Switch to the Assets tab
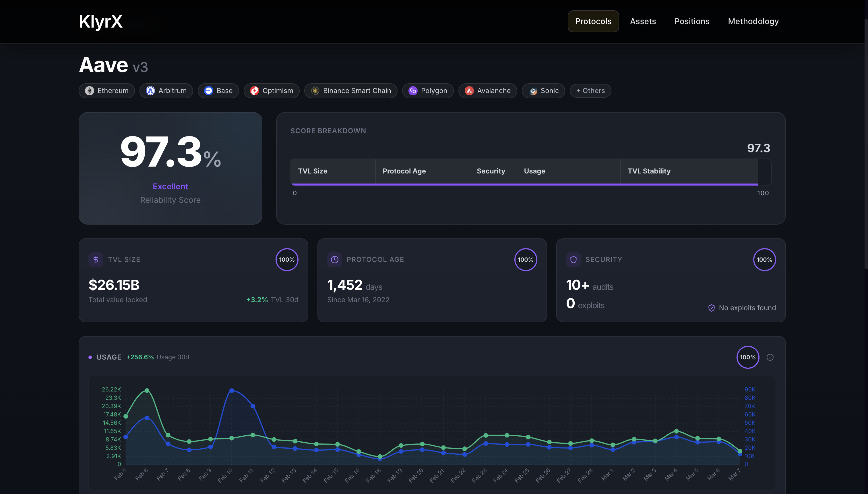The image size is (868, 494). (643, 21)
